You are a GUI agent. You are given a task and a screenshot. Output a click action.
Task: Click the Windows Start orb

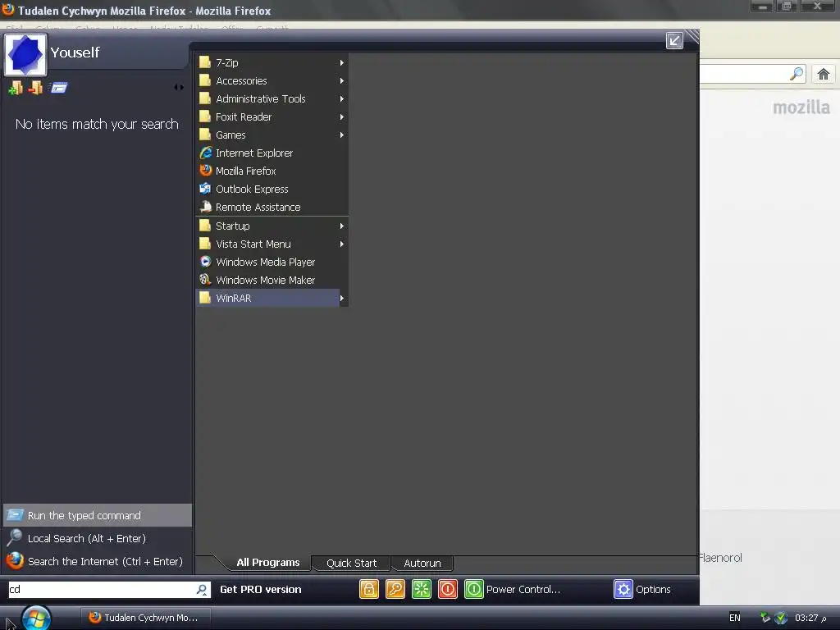point(36,618)
